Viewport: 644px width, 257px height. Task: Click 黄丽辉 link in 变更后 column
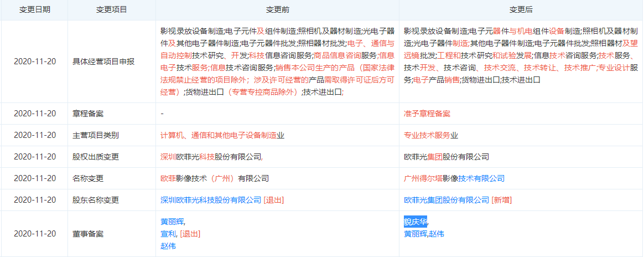tap(416, 234)
